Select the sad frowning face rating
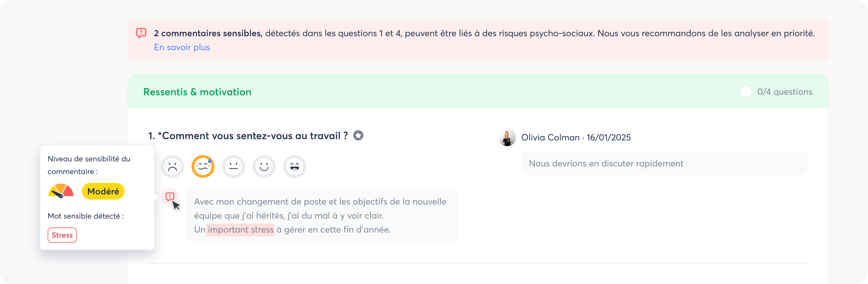Viewport: 868px width, 284px height. 172,166
